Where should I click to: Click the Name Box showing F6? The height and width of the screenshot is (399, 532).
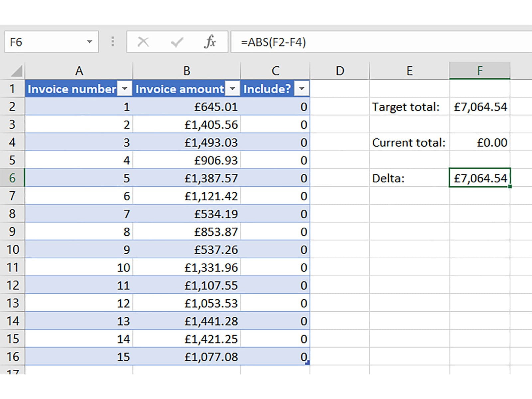(x=43, y=42)
